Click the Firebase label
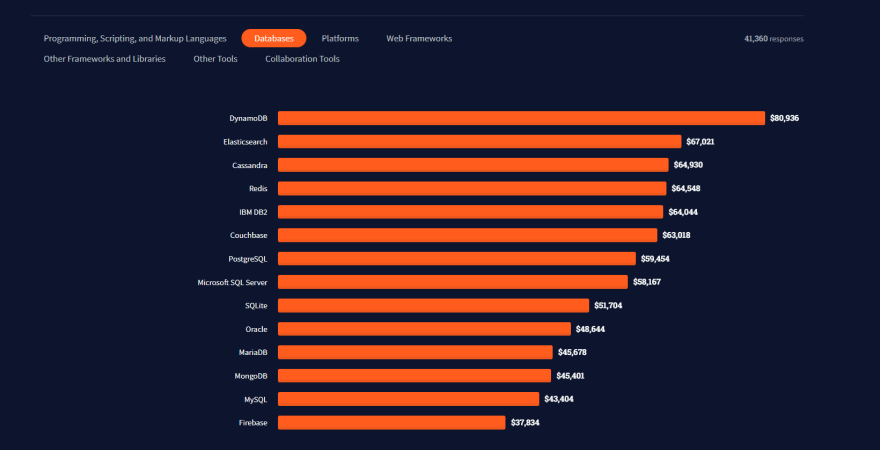Image resolution: width=880 pixels, height=450 pixels. tap(253, 423)
